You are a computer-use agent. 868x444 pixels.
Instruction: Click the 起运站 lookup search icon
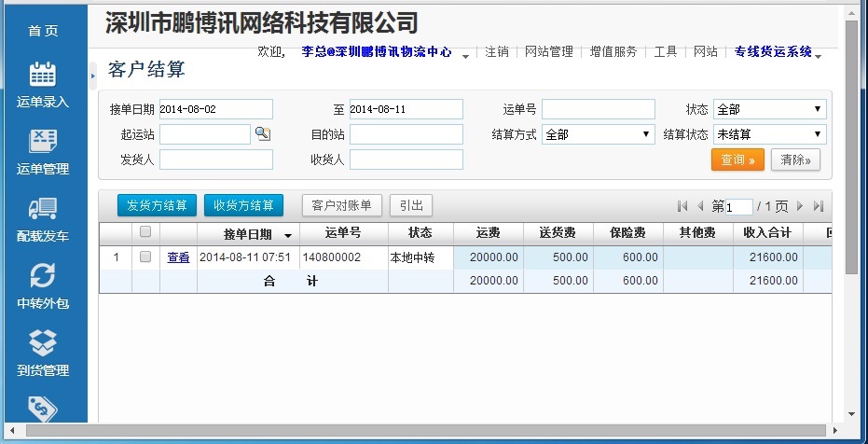coord(262,133)
